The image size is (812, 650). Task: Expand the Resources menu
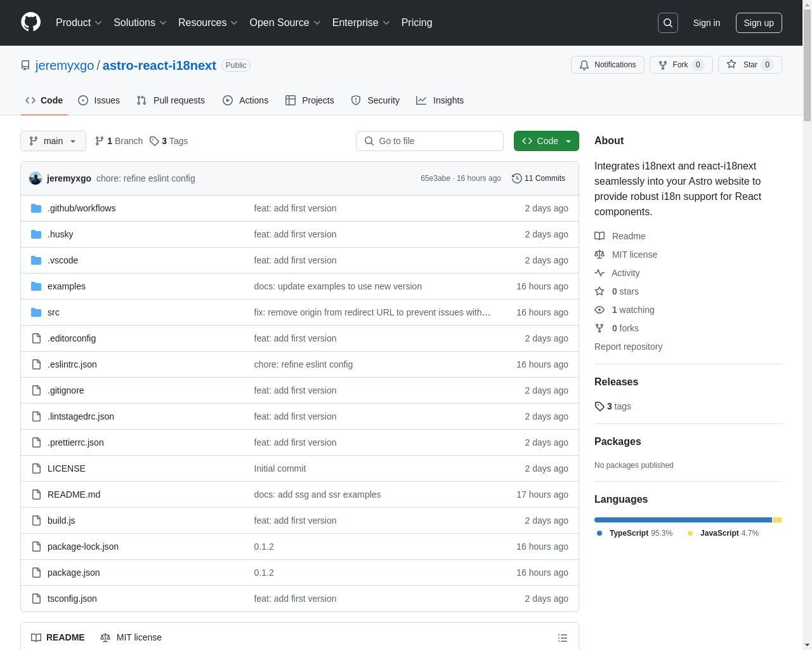tap(208, 23)
